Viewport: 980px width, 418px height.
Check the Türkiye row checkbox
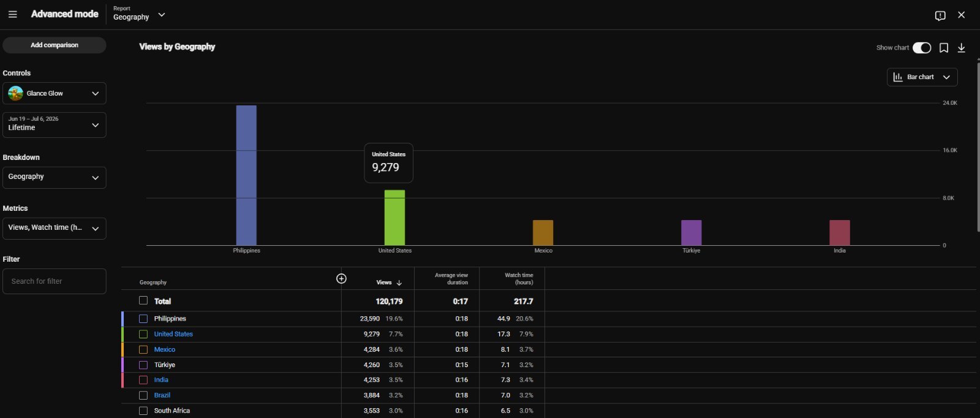(x=143, y=365)
